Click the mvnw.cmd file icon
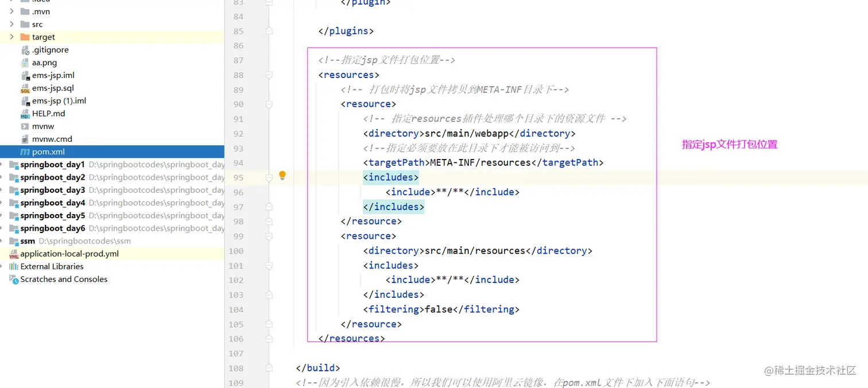Screen dimensions: 868x388 (x=25, y=139)
